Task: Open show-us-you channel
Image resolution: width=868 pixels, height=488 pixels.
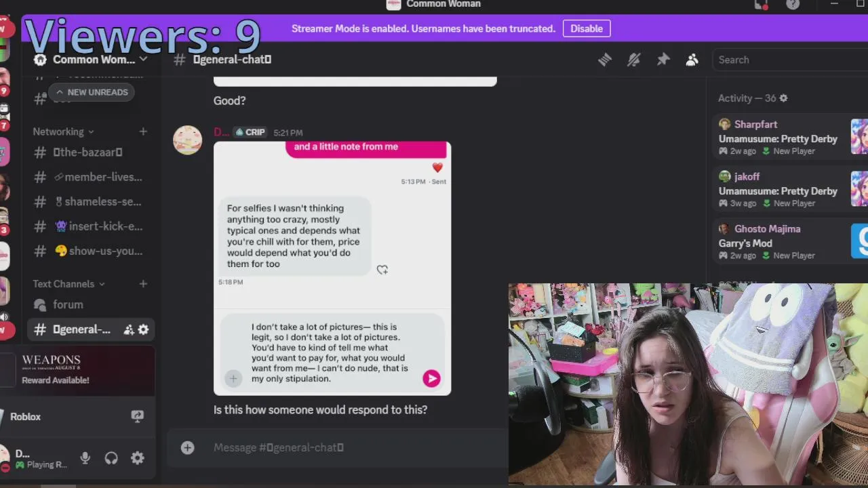Action: (91, 251)
